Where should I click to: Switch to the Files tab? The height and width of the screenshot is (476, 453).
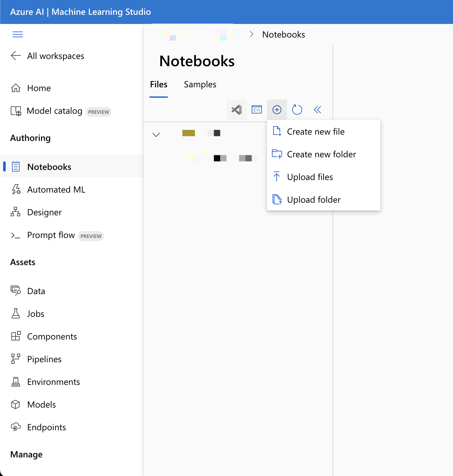click(159, 84)
